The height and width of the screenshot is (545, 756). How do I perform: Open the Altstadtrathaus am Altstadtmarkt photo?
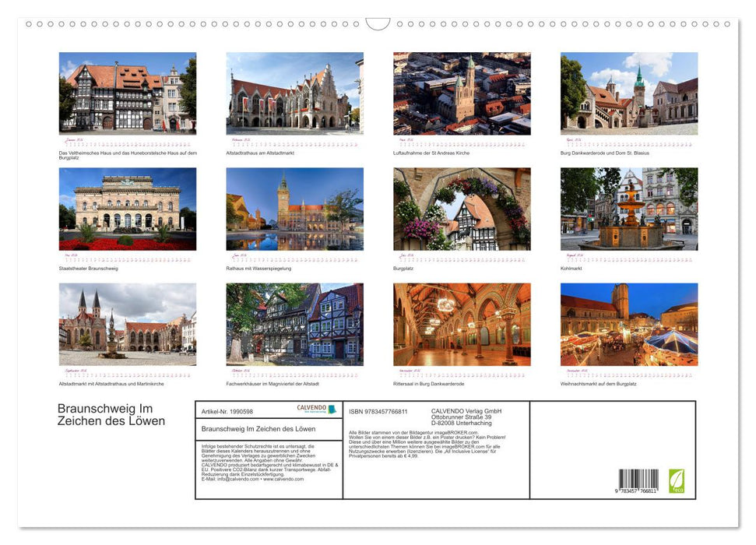point(297,95)
